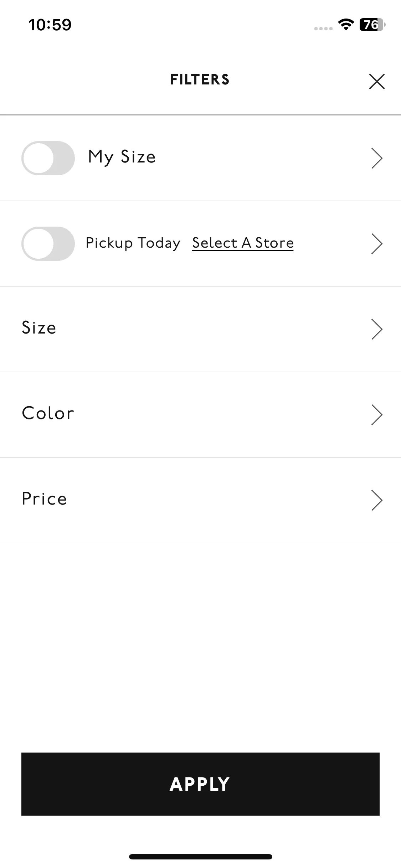This screenshot has height=868, width=401.
Task: Close the Filters panel with X icon
Action: pos(377,81)
